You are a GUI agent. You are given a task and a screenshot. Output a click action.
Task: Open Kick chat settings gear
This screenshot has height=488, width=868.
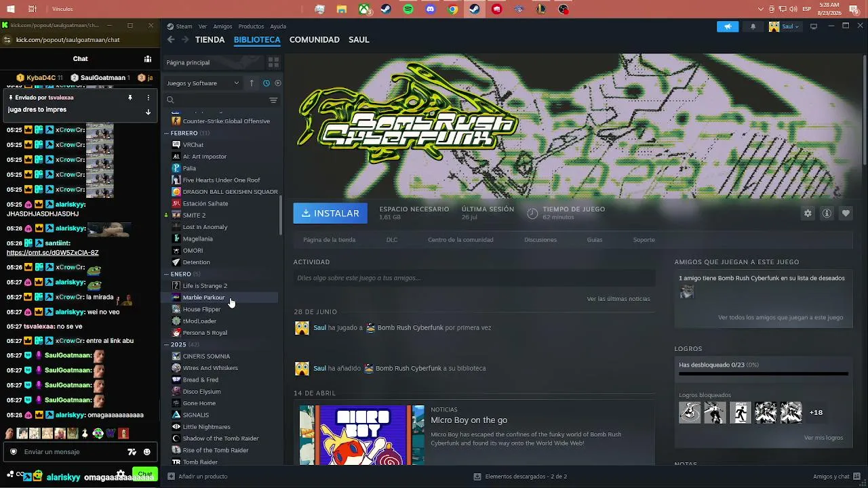pos(121,474)
